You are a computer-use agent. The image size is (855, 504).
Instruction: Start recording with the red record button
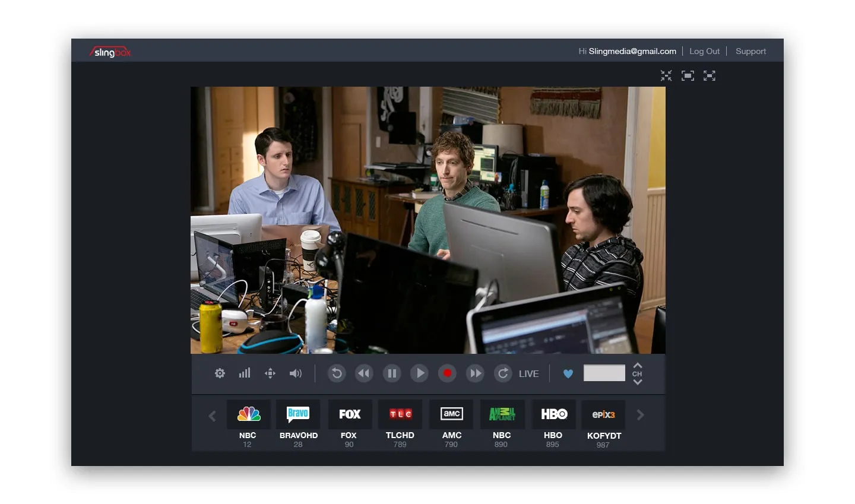tap(447, 373)
